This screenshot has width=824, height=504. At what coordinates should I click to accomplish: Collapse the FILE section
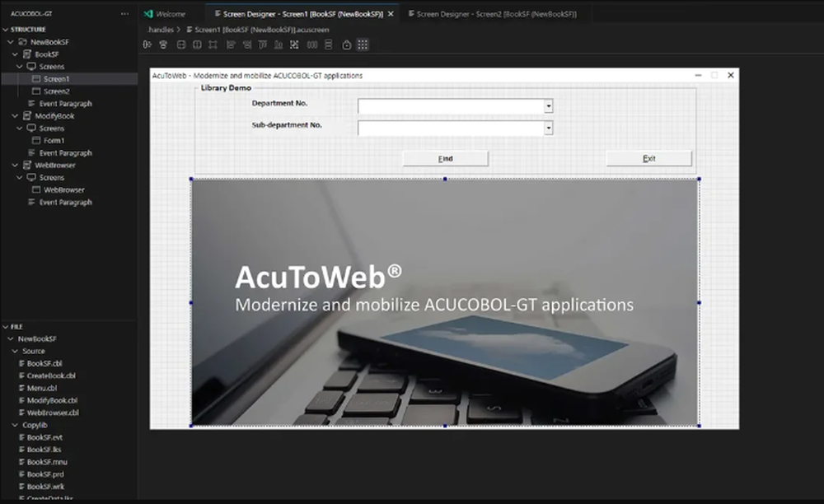pos(5,327)
